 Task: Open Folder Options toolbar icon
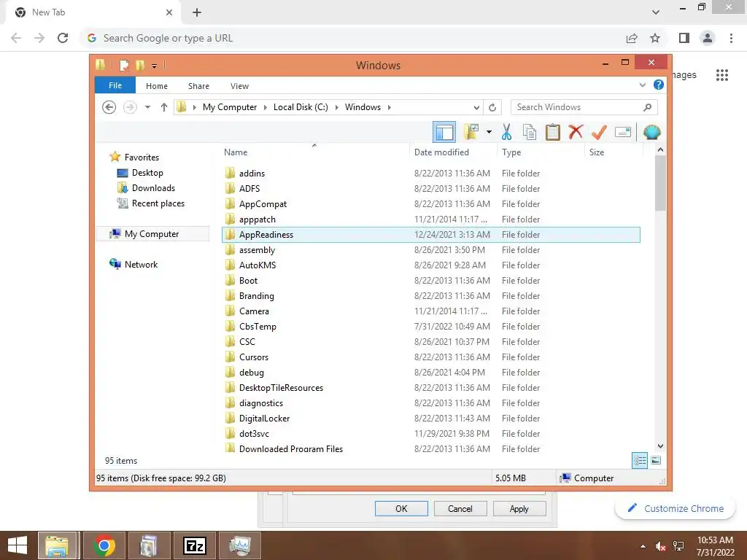pyautogui.click(x=471, y=132)
